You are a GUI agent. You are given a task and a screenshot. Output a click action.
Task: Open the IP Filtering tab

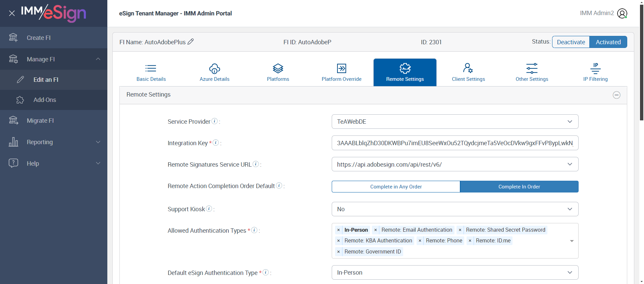coord(595,72)
